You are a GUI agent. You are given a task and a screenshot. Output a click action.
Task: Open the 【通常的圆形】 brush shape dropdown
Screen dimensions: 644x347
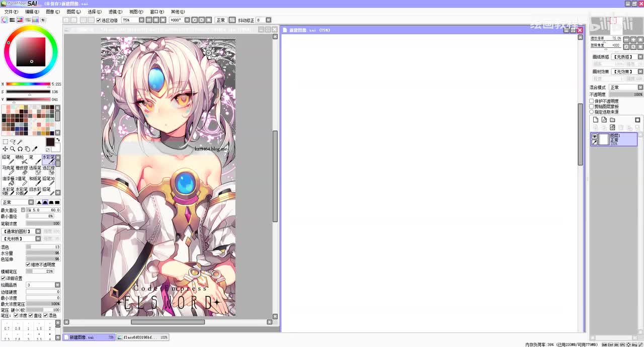tap(39, 231)
